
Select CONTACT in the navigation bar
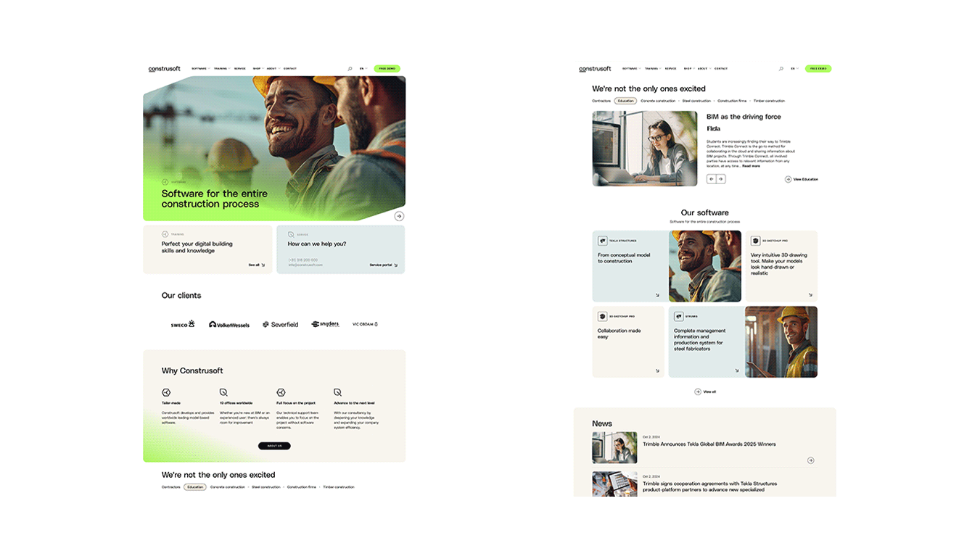coord(289,68)
